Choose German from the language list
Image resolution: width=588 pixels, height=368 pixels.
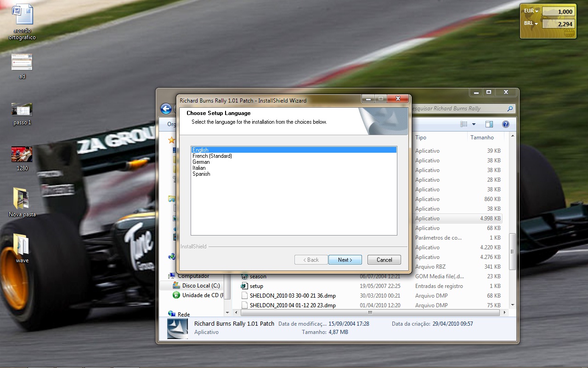201,162
